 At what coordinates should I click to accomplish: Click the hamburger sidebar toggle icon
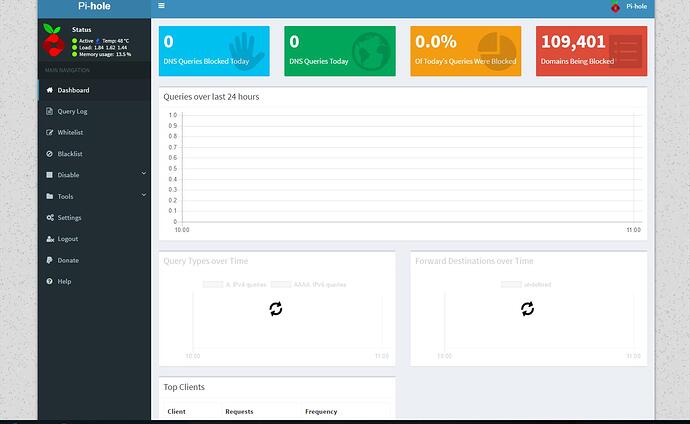pos(162,6)
